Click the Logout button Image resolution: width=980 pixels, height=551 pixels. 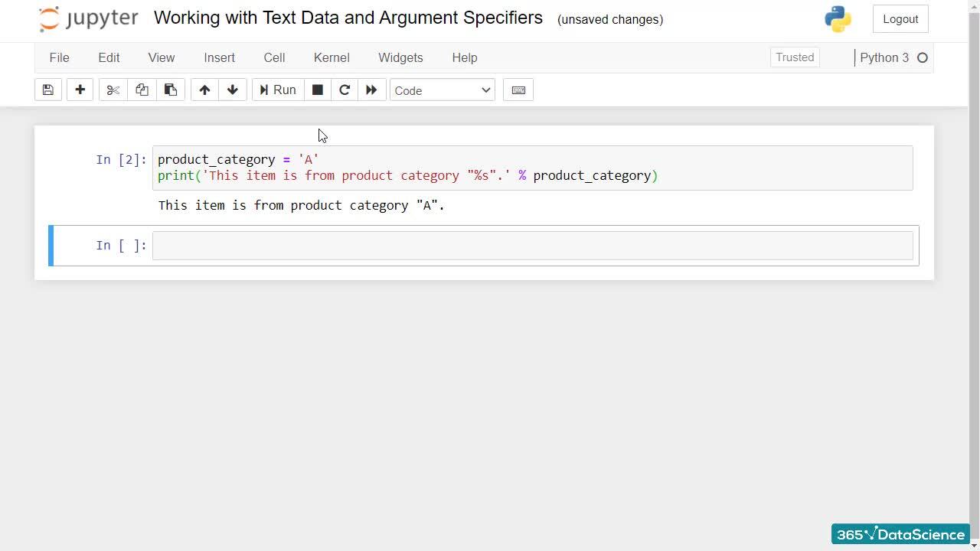point(900,19)
